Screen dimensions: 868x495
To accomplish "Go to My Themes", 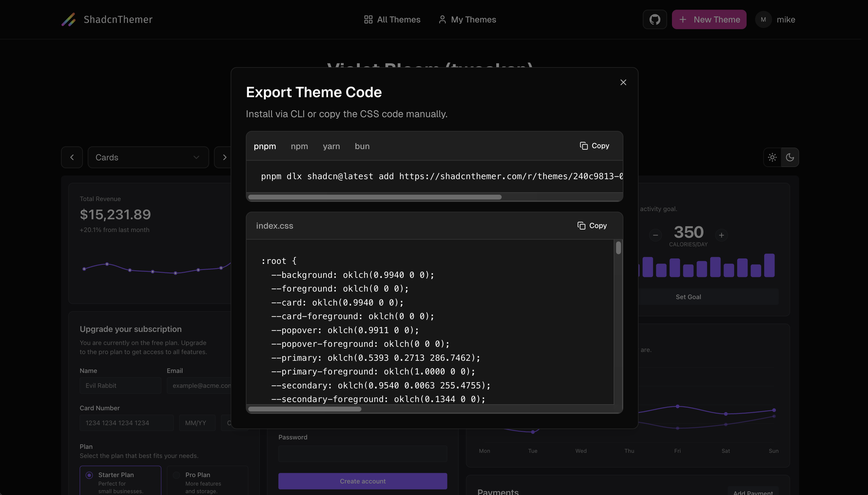I will pos(467,19).
